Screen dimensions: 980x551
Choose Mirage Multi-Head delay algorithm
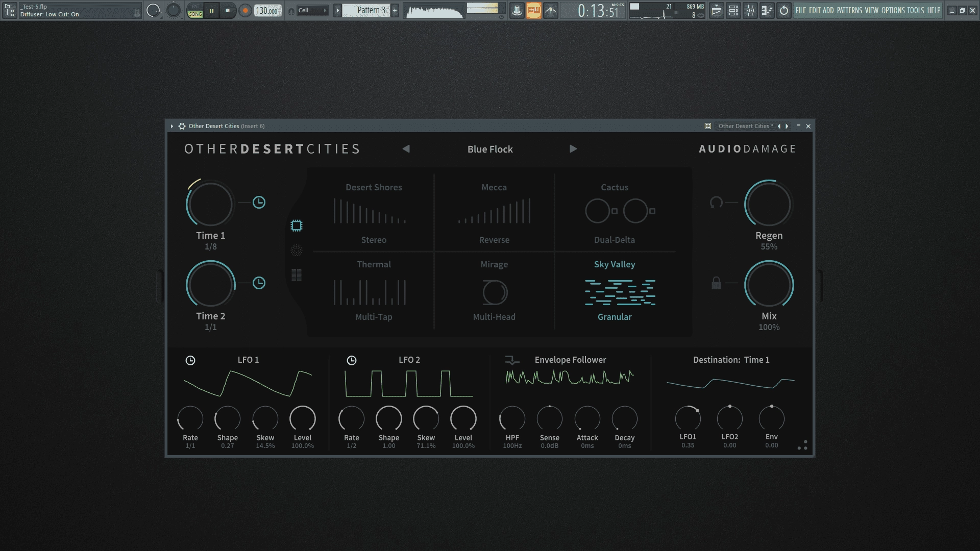tap(494, 291)
